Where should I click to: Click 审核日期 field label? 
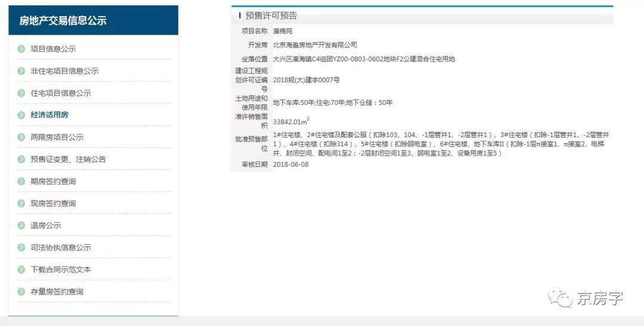click(255, 164)
